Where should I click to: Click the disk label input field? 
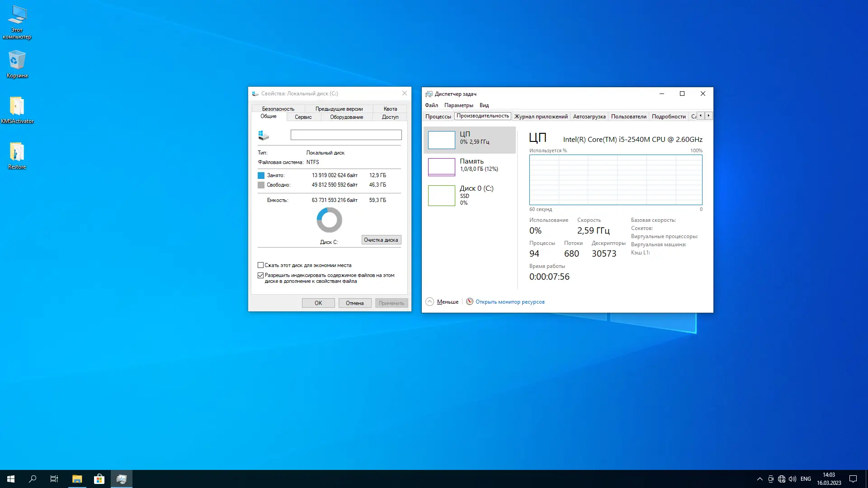(346, 135)
